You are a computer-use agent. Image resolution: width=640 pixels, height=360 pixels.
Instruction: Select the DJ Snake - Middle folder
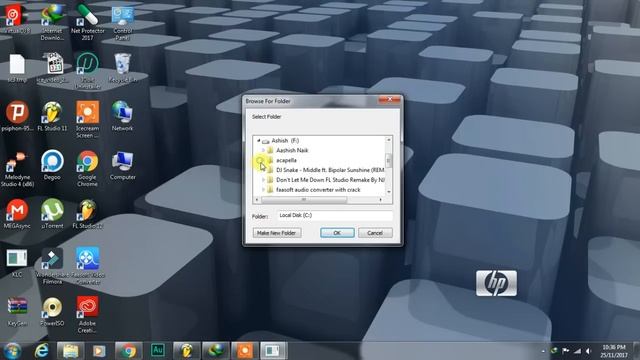330,170
